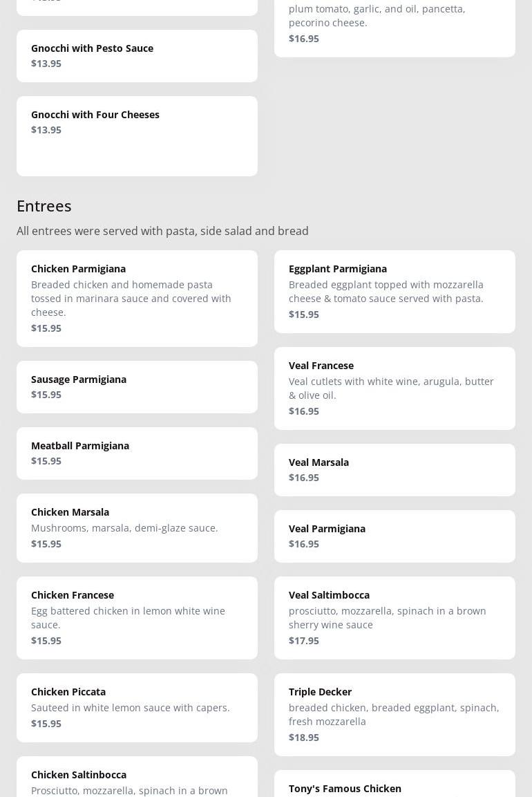Click the Entrees section heading
The height and width of the screenshot is (797, 532).
tap(44, 206)
